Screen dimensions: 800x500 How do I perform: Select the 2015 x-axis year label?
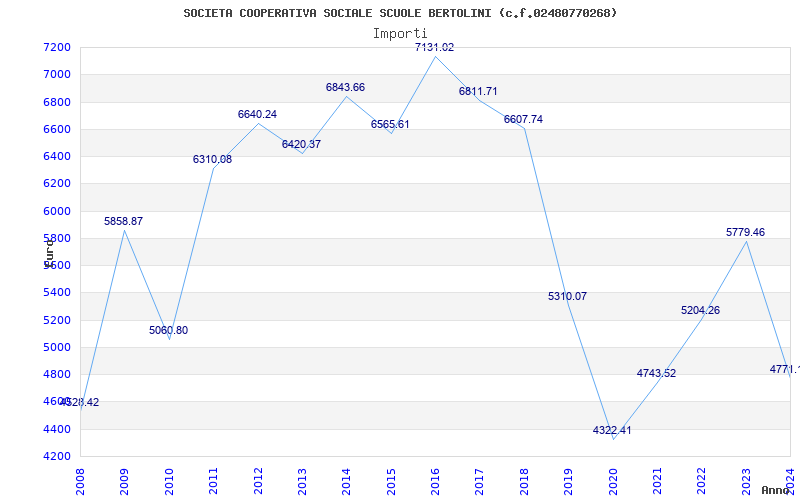tap(391, 481)
